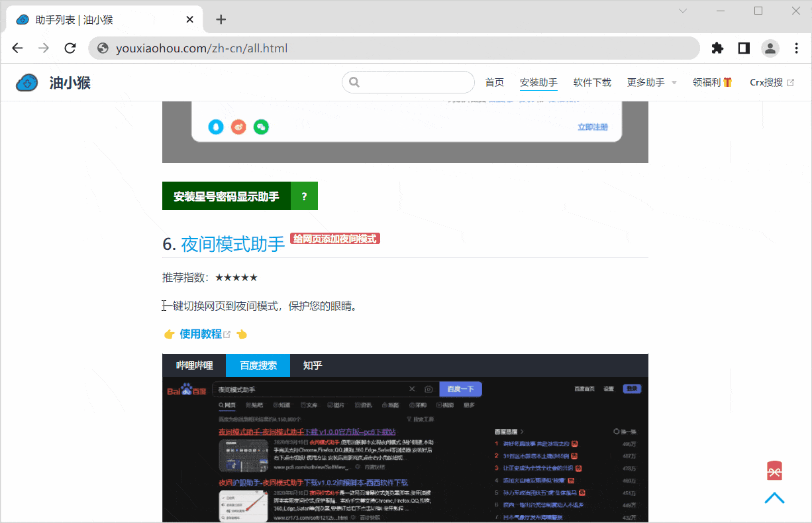
Task: Reload the page with the refresh icon
Action: coord(70,48)
